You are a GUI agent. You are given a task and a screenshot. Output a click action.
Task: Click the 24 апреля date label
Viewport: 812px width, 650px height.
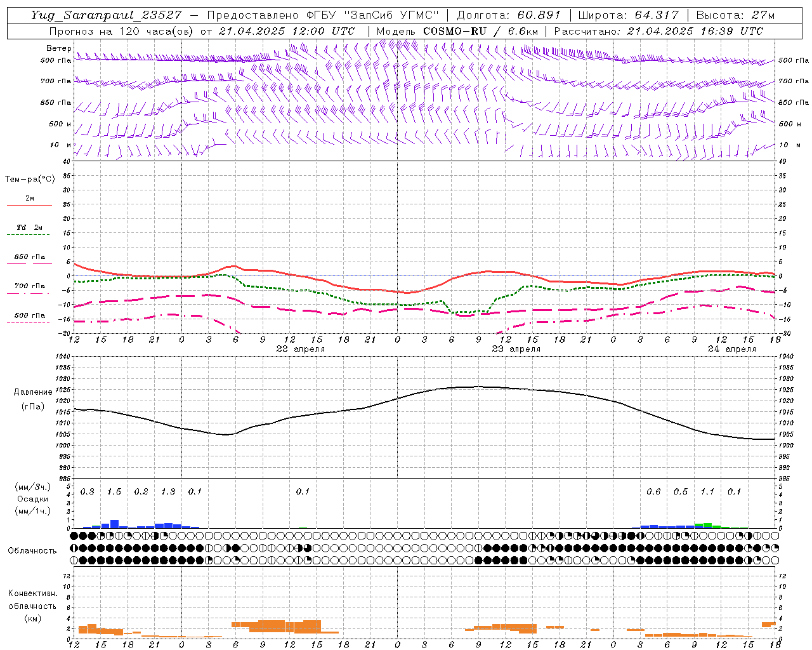point(732,349)
